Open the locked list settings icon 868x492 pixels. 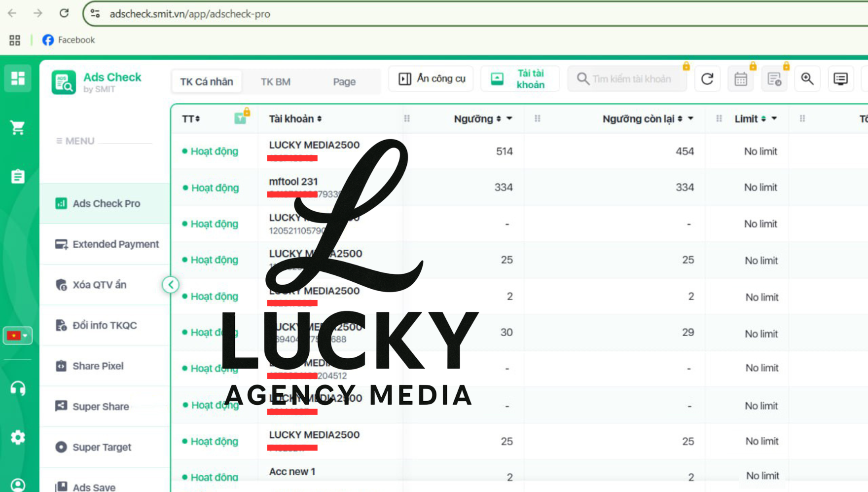coord(774,79)
